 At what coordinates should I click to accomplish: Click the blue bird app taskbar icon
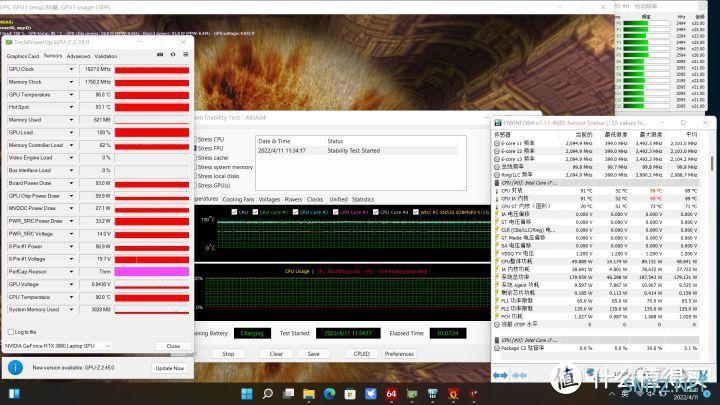pos(371,394)
